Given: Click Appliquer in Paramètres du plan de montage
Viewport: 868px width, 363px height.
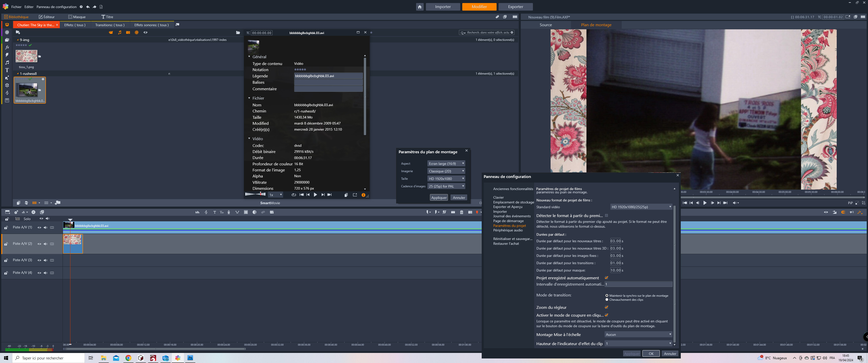Looking at the screenshot, I should click(x=439, y=198).
